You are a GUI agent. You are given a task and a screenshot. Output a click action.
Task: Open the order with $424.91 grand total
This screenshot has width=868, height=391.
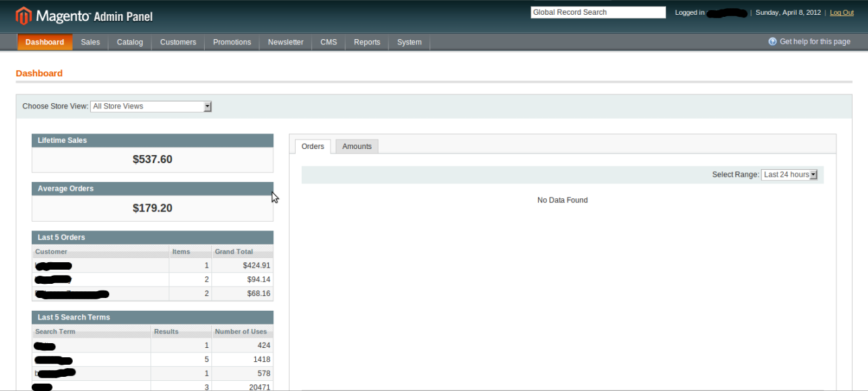152,266
